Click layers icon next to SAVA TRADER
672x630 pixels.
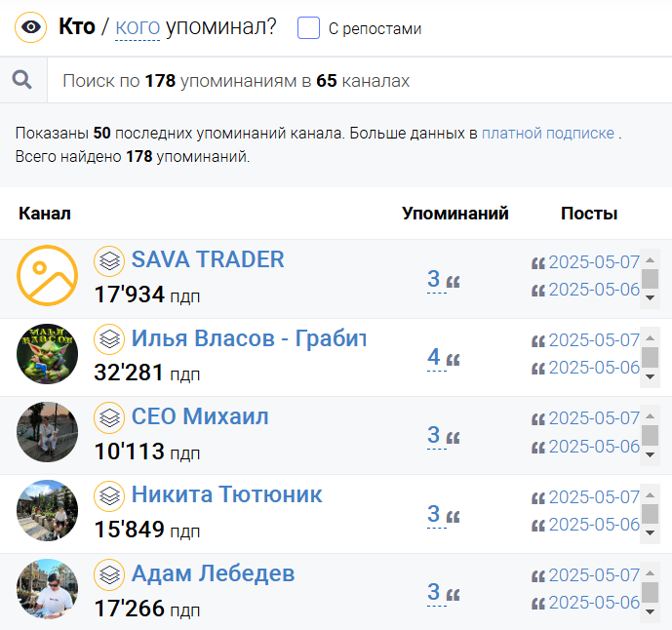pos(109,260)
